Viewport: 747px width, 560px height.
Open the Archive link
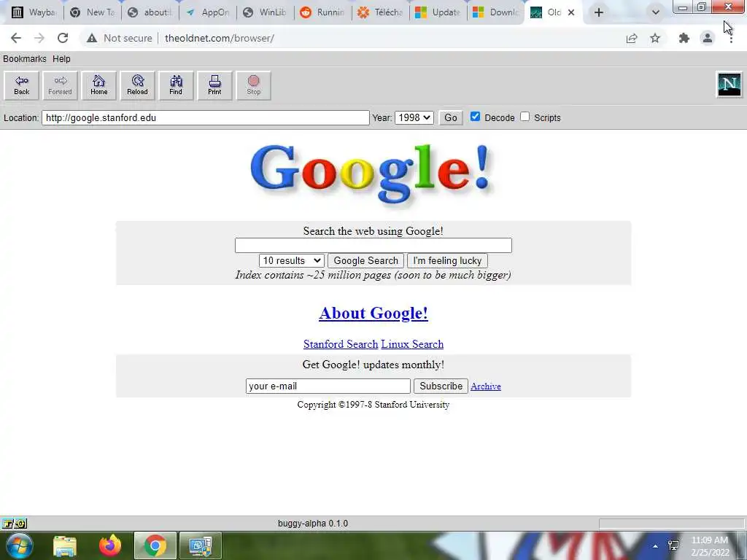tap(485, 386)
